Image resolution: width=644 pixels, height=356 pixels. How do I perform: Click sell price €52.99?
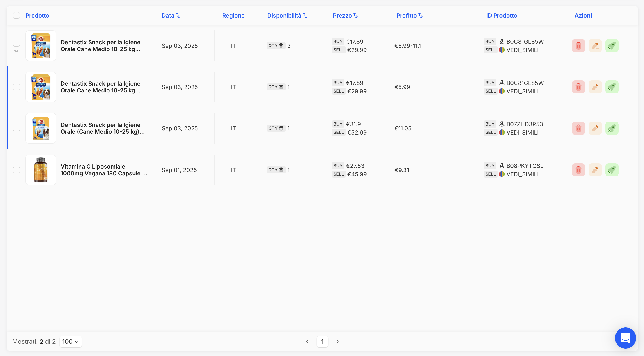tap(357, 132)
